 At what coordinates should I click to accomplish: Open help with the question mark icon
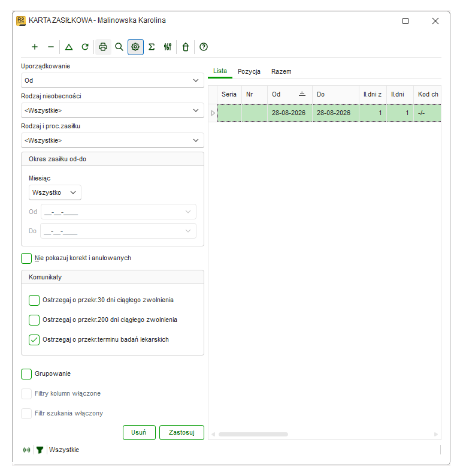pyautogui.click(x=204, y=47)
